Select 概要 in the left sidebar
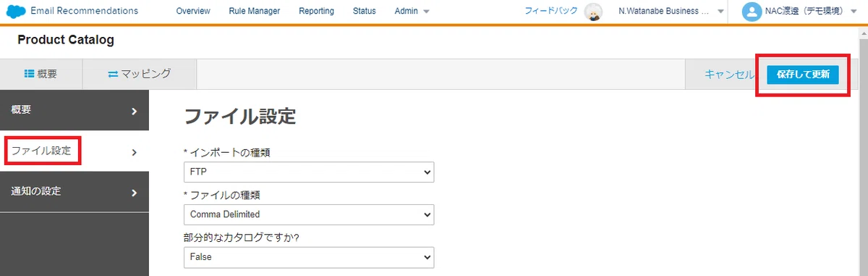 click(x=75, y=110)
